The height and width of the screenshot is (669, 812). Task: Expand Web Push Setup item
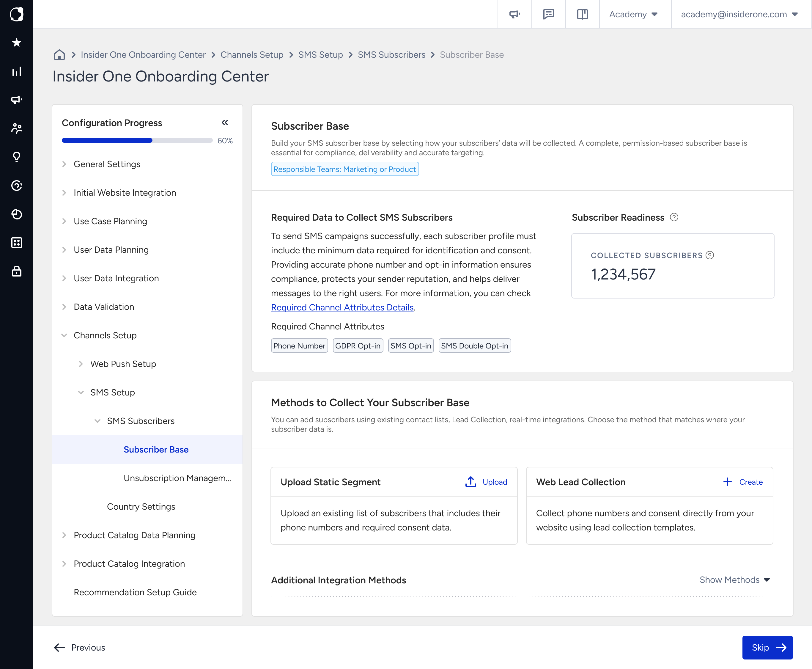tap(81, 364)
